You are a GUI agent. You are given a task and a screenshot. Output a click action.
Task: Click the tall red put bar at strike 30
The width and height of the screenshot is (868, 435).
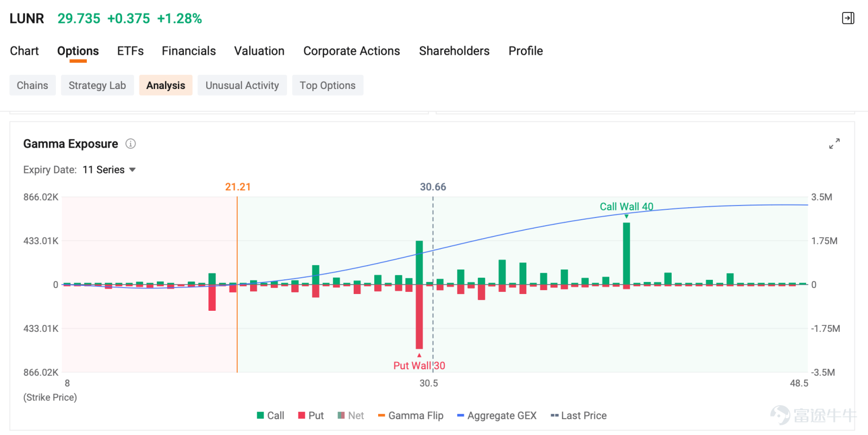click(419, 317)
